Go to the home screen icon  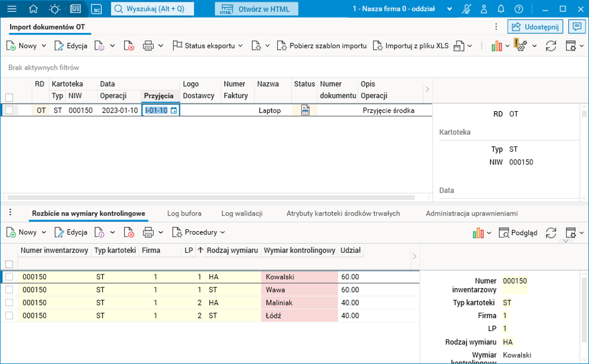34,9
